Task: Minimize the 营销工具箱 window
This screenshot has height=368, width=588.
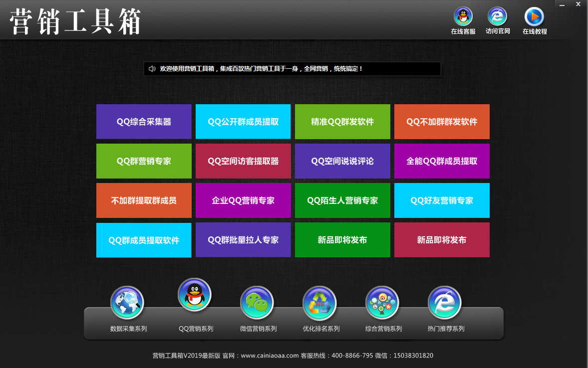Action: 562,4
